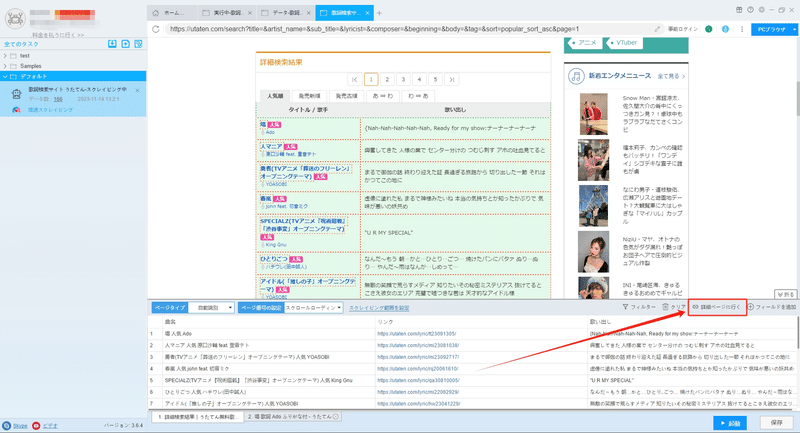Click the Skype icon in status bar
The height and width of the screenshot is (433, 800).
pyautogui.click(x=7, y=425)
